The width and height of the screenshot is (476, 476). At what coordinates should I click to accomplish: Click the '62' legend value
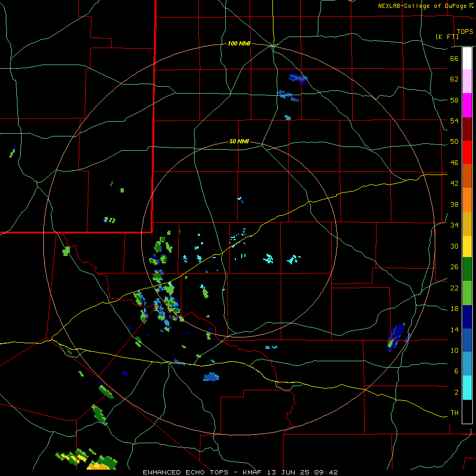[454, 79]
